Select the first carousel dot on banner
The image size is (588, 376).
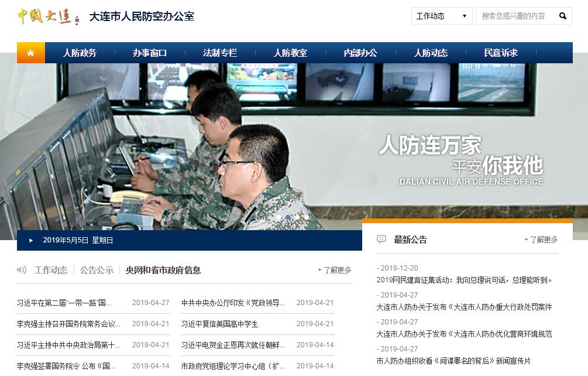pyautogui.click(x=278, y=217)
